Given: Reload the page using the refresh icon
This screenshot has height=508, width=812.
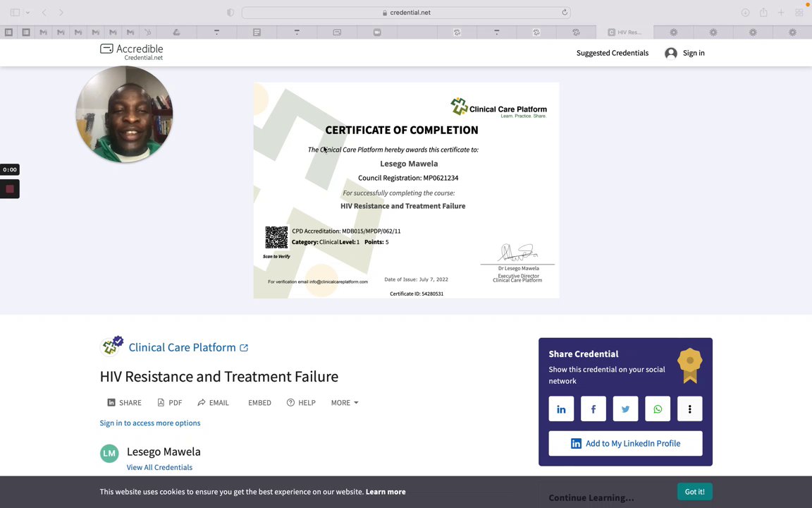Looking at the screenshot, I should (565, 13).
